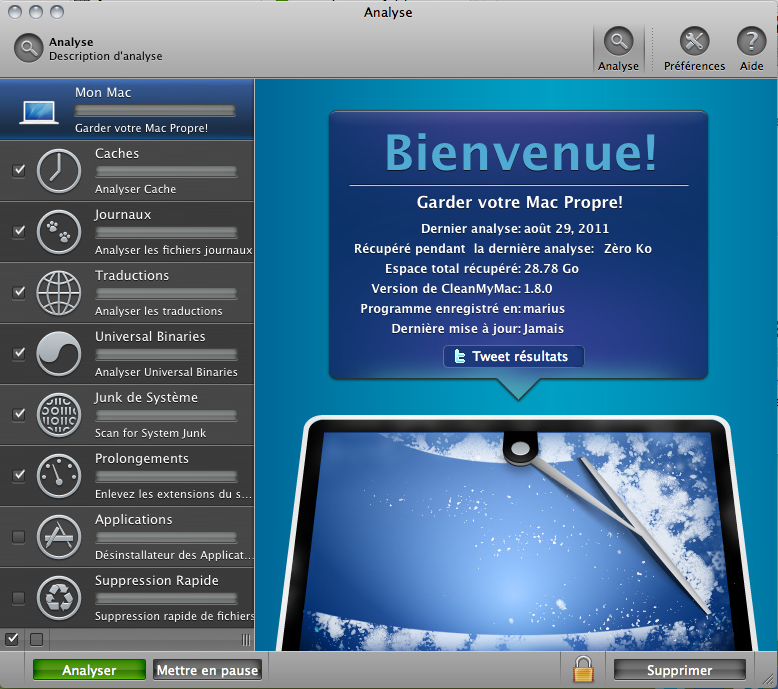
Task: Click the MacBook wiper illustration
Action: tap(517, 533)
